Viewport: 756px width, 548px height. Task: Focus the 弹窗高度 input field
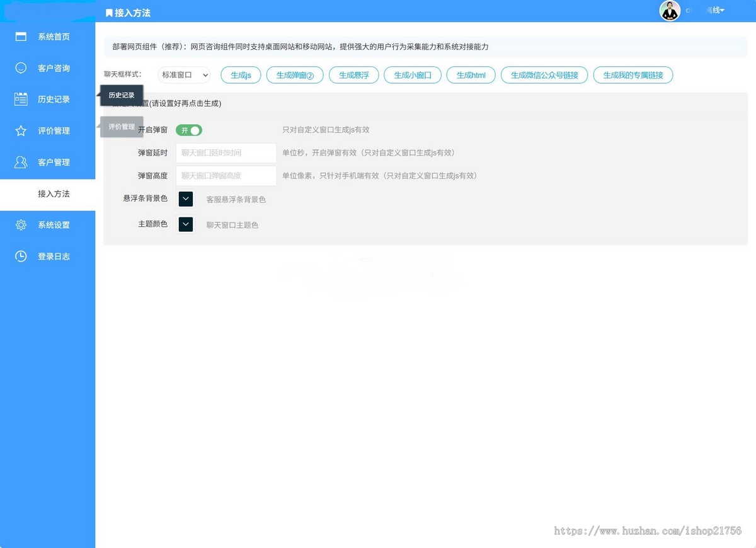[226, 176]
